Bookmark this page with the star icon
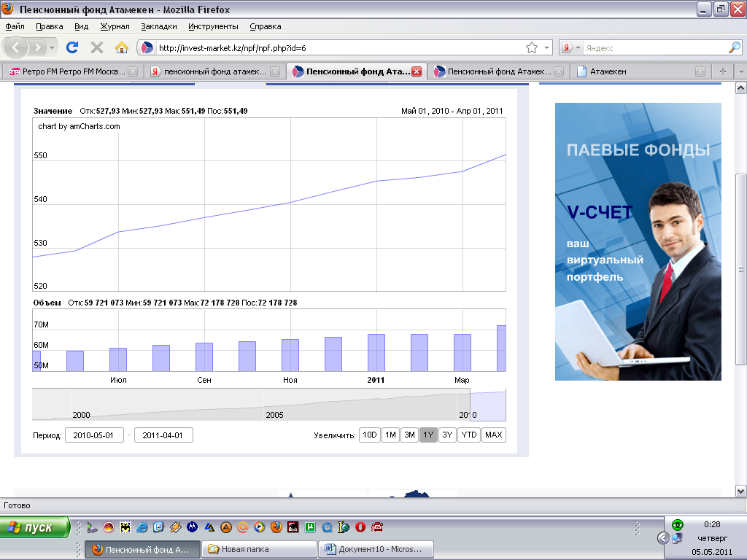The height and width of the screenshot is (560, 747). pos(532,47)
